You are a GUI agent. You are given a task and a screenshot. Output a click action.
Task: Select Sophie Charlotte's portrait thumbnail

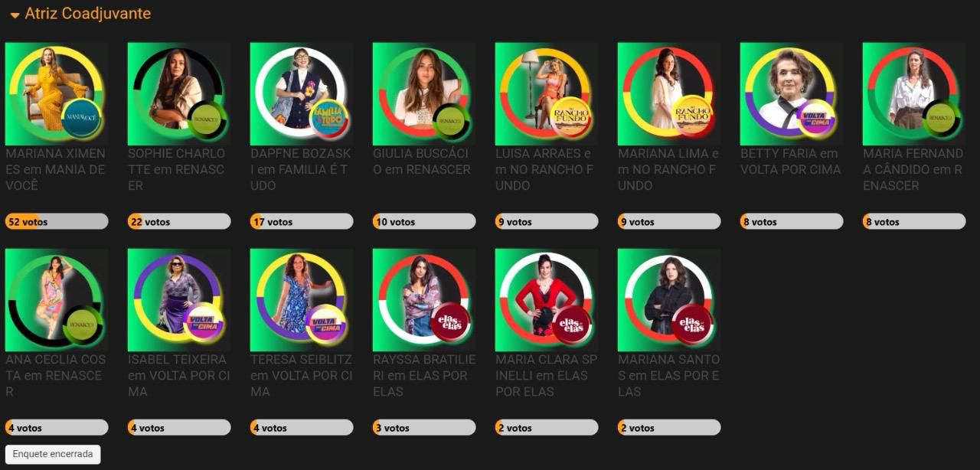pyautogui.click(x=179, y=94)
